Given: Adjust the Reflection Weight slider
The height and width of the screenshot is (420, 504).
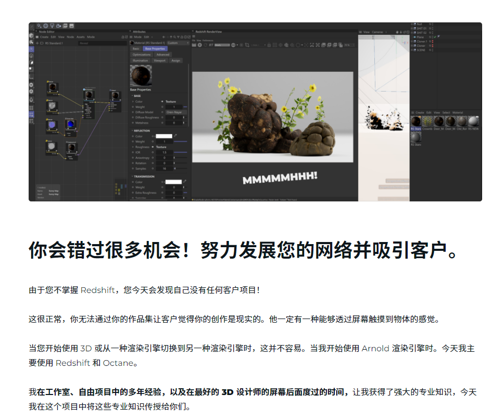Looking at the screenshot, I should [x=180, y=142].
